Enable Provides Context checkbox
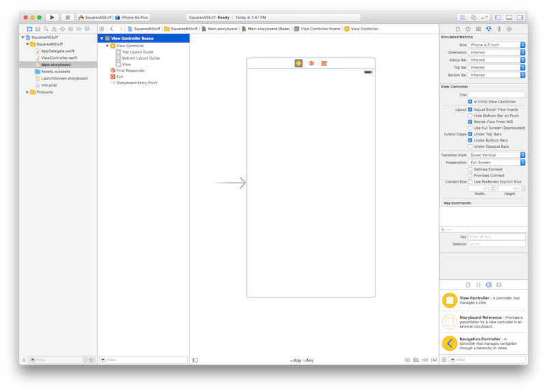Screen dimensions: 547x392 point(470,176)
